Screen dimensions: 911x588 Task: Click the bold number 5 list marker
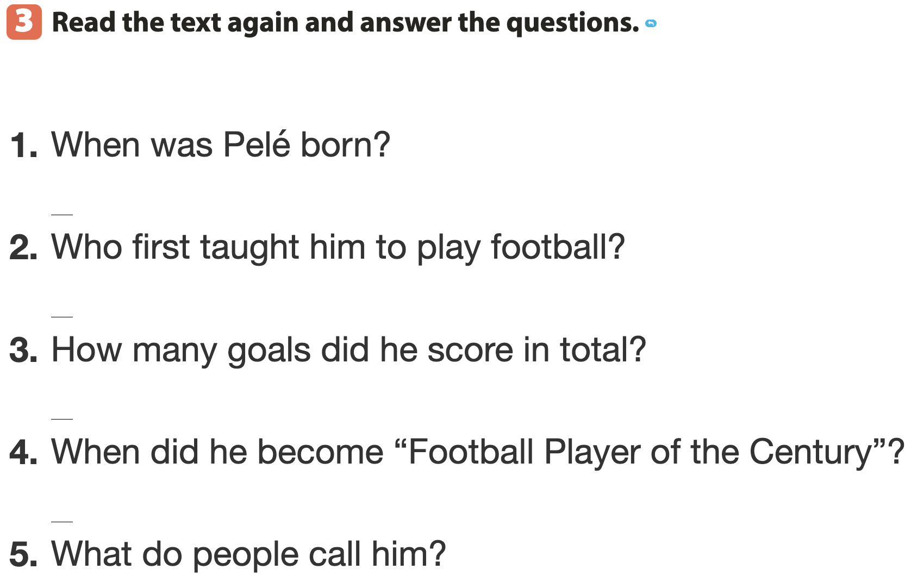tap(23, 554)
